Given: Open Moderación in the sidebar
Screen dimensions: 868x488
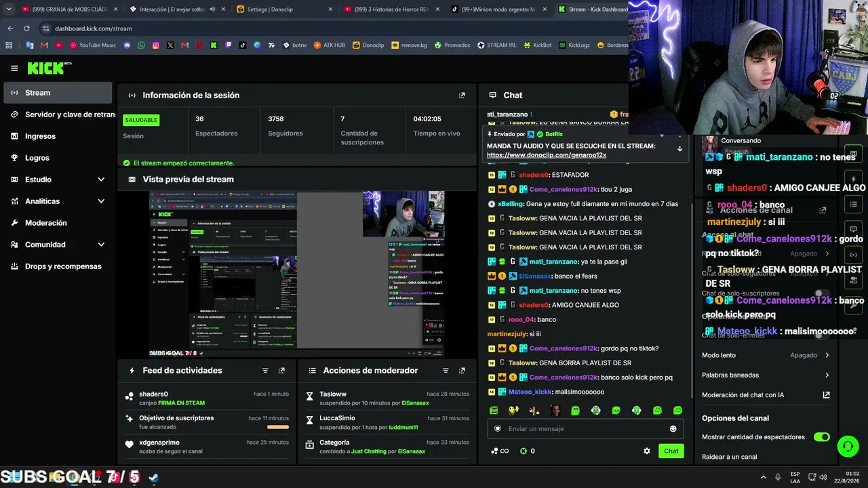Looking at the screenshot, I should point(58,223).
